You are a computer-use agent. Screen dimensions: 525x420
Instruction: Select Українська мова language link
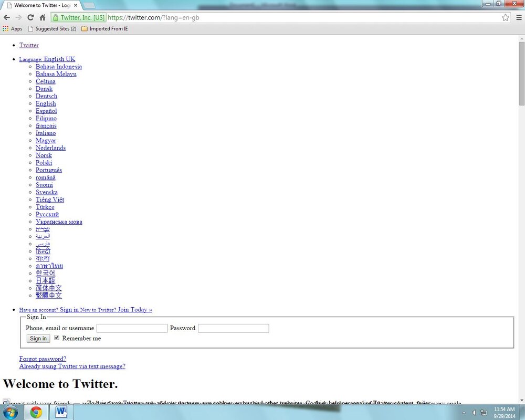[59, 222]
